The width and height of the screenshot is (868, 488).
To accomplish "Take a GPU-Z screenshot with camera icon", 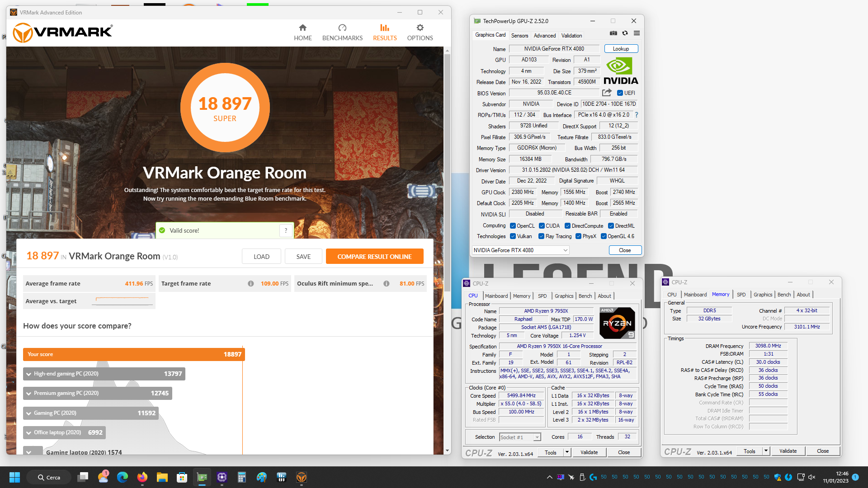I will 613,33.
